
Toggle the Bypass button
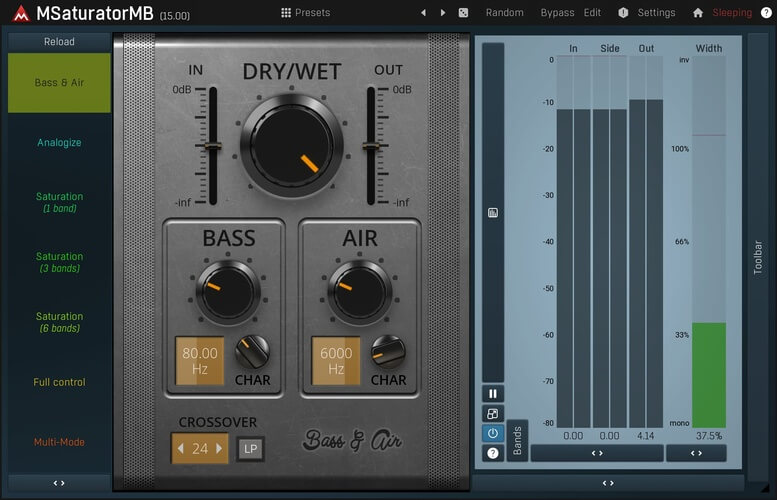557,13
